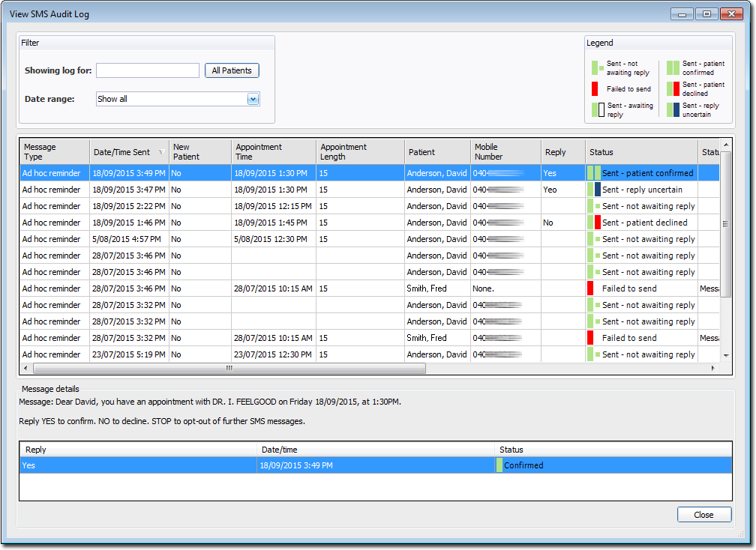The image size is (756, 550).
Task: Click the sort arrow in Date/Time Sent header
Action: [160, 152]
